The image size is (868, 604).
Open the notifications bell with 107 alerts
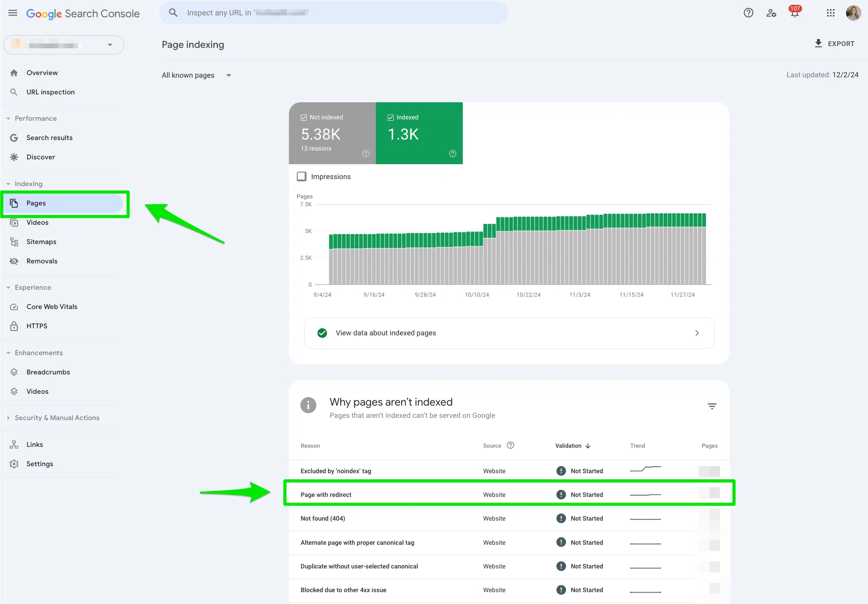(794, 13)
